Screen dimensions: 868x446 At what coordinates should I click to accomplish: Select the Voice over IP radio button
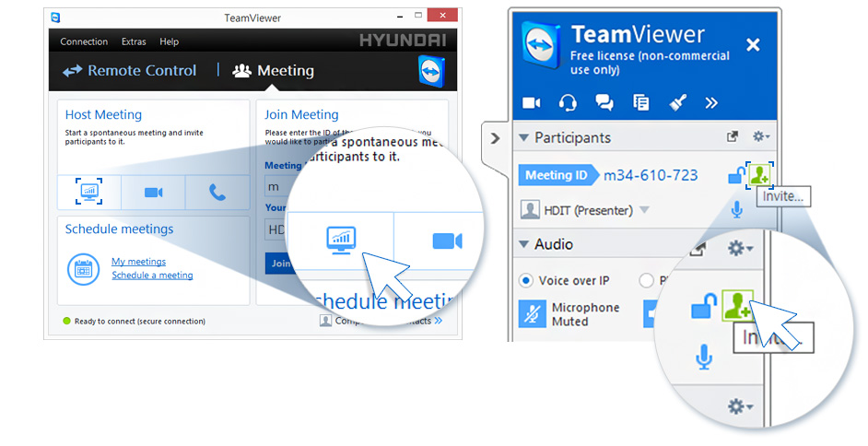pyautogui.click(x=525, y=280)
